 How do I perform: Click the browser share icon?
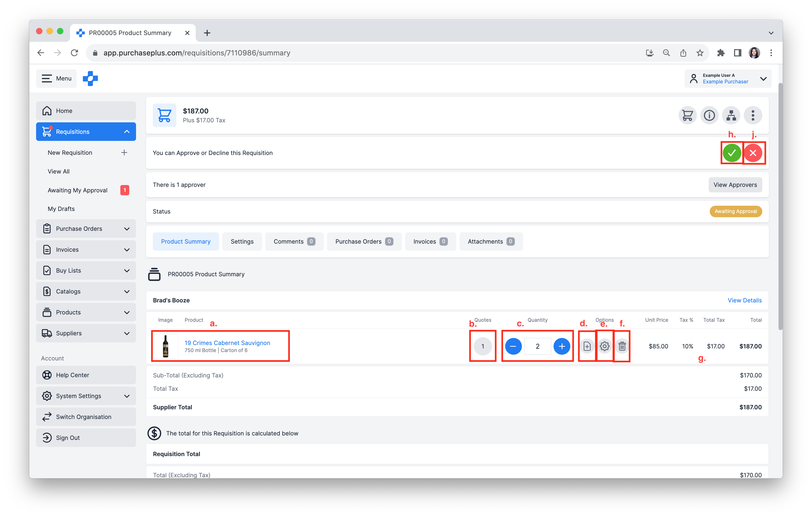[x=683, y=53]
